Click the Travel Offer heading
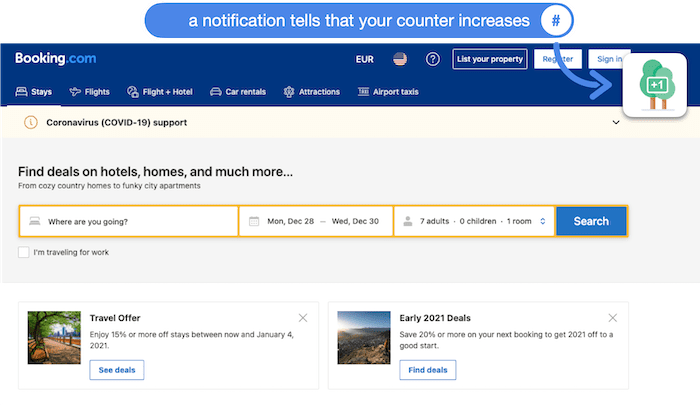700x405 pixels. [x=115, y=318]
